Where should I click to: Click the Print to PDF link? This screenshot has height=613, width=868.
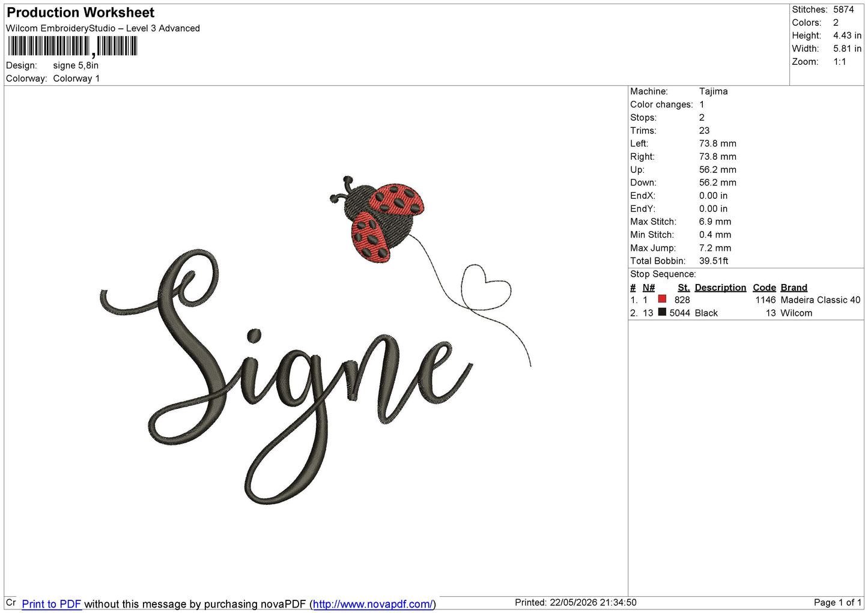[51, 604]
